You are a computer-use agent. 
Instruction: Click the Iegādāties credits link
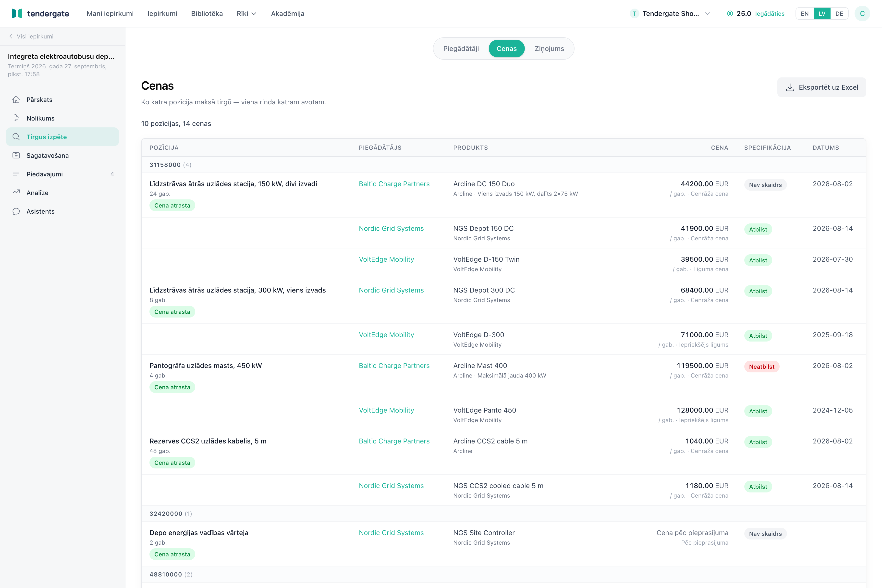[770, 13]
